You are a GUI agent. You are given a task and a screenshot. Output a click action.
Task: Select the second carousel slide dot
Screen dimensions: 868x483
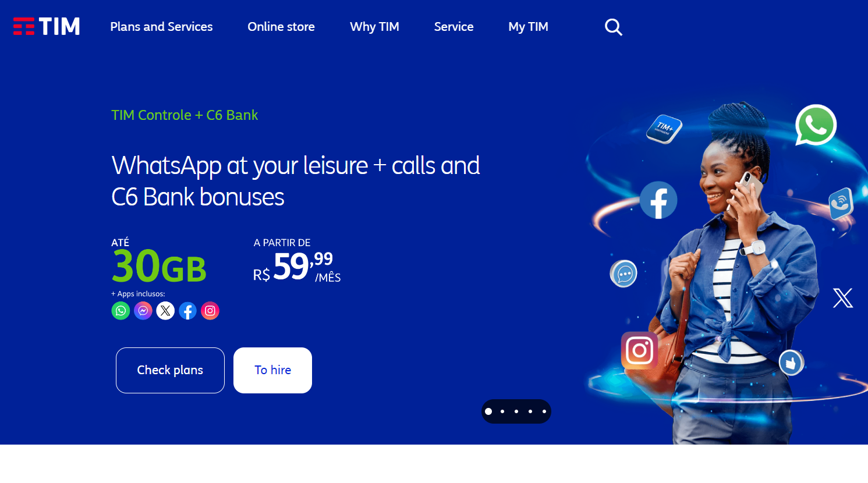pyautogui.click(x=502, y=411)
